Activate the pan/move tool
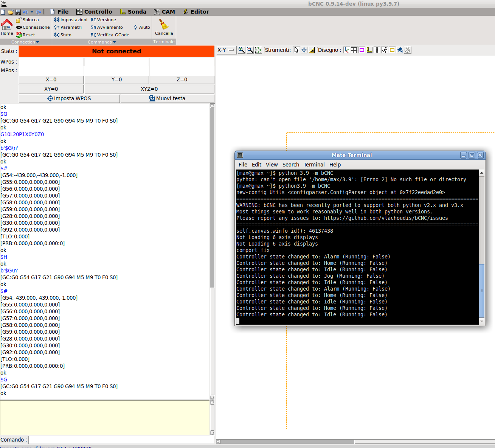 pos(304,50)
